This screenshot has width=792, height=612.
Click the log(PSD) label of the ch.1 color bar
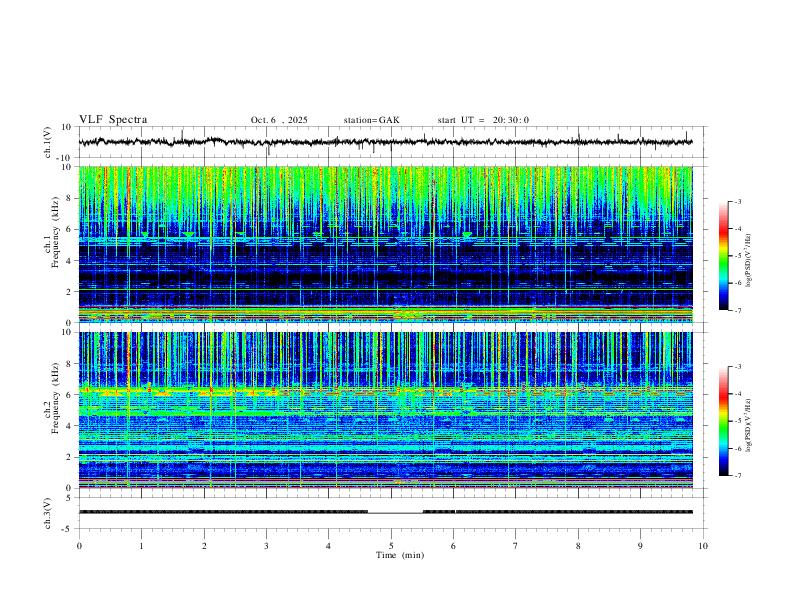[748, 260]
